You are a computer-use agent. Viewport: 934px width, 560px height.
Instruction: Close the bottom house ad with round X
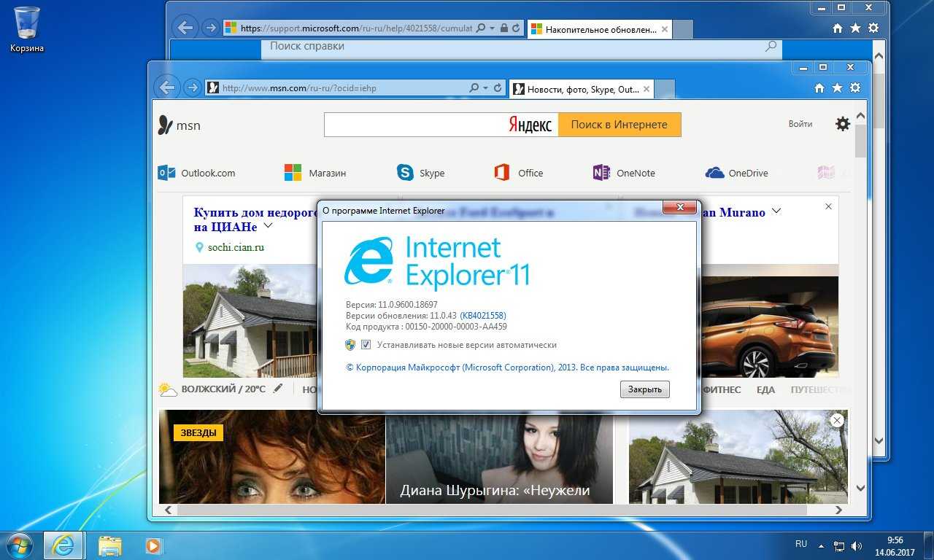837,420
